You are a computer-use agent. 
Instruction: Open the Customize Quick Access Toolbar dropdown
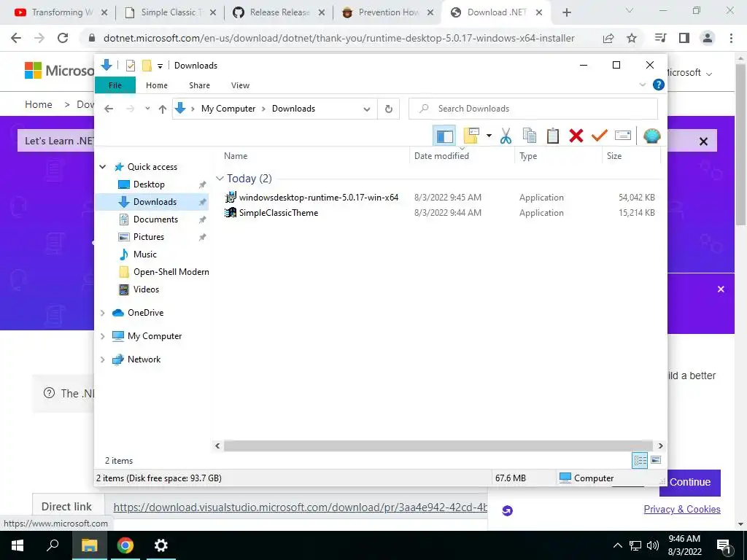tap(160, 66)
